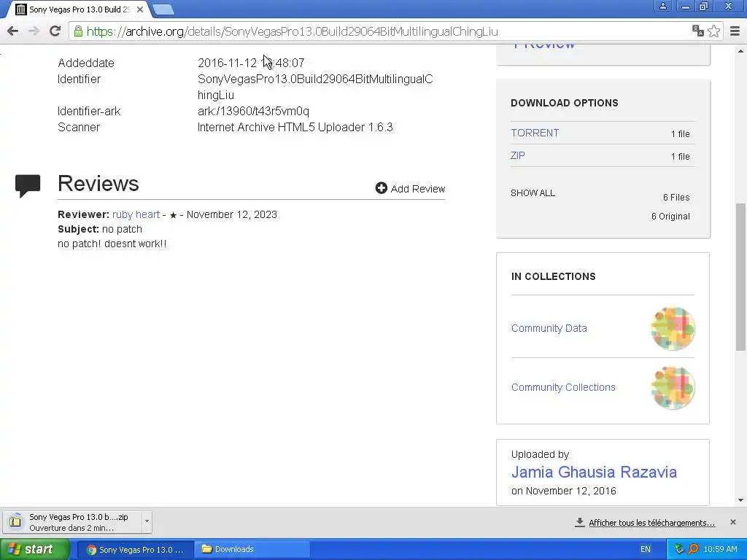Click the no patch! doesnt work!! review text
Viewport: 747px width, 560px height.
click(x=112, y=244)
